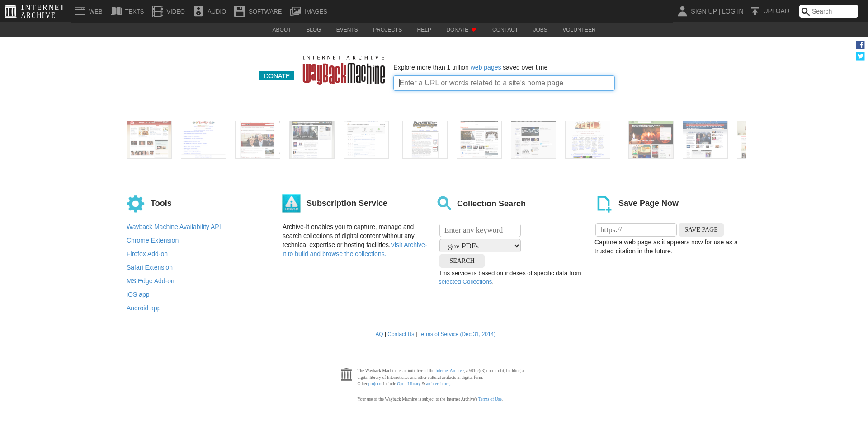
Task: Share page via Twitter icon
Action: point(860,56)
